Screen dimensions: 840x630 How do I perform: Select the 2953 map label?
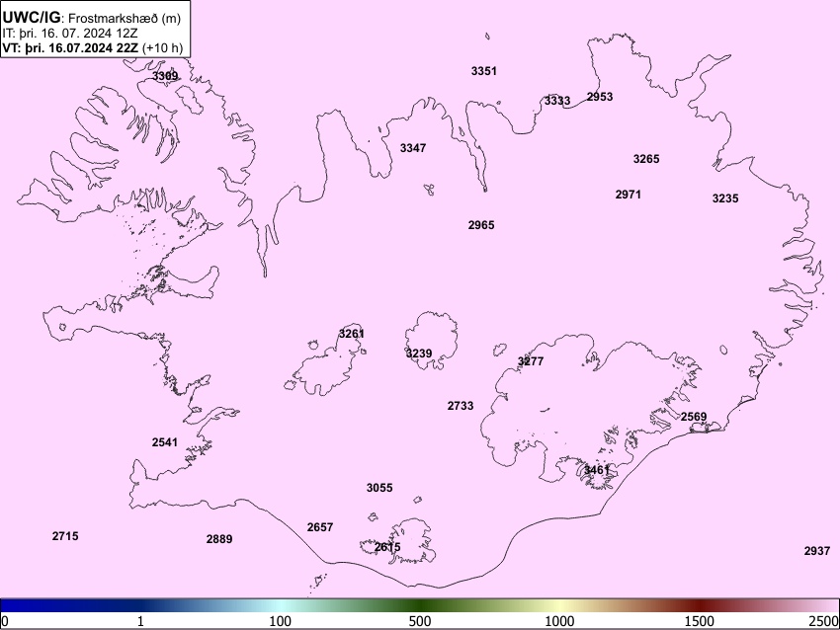click(600, 97)
